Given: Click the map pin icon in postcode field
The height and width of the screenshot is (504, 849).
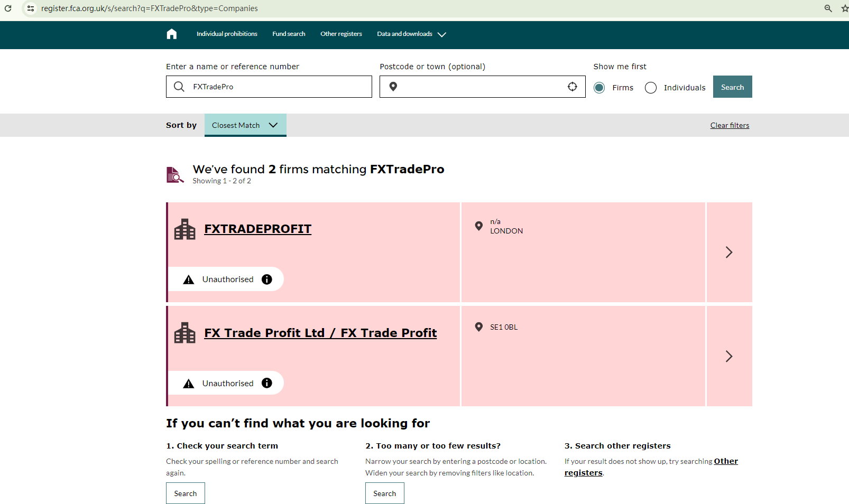Looking at the screenshot, I should 393,87.
